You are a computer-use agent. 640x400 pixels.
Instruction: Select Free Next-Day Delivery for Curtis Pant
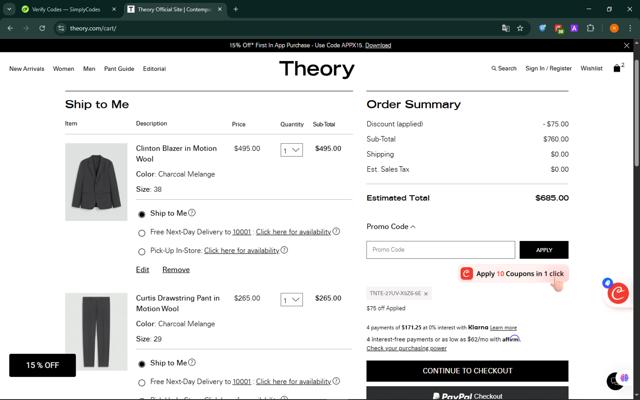142,383
